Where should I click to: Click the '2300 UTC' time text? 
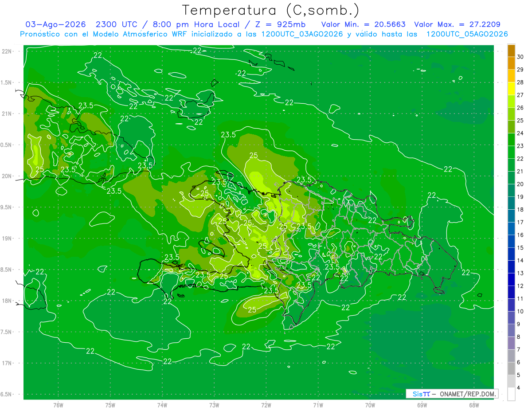(x=117, y=24)
